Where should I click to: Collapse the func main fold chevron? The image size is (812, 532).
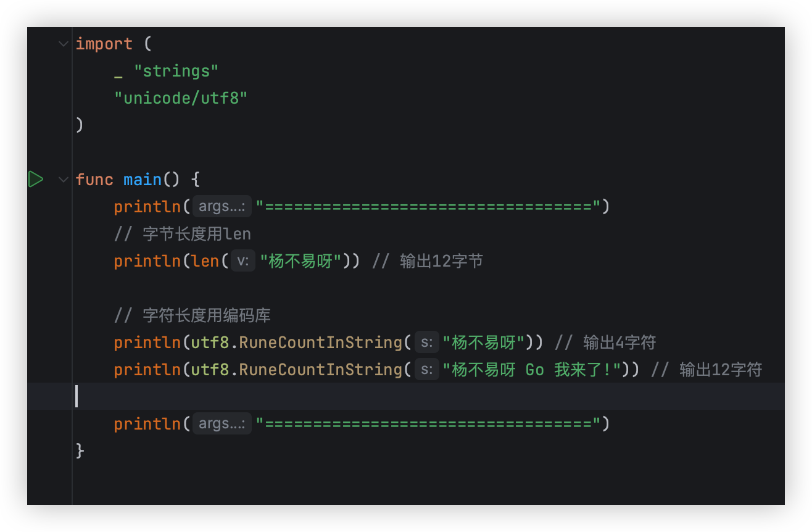point(63,180)
